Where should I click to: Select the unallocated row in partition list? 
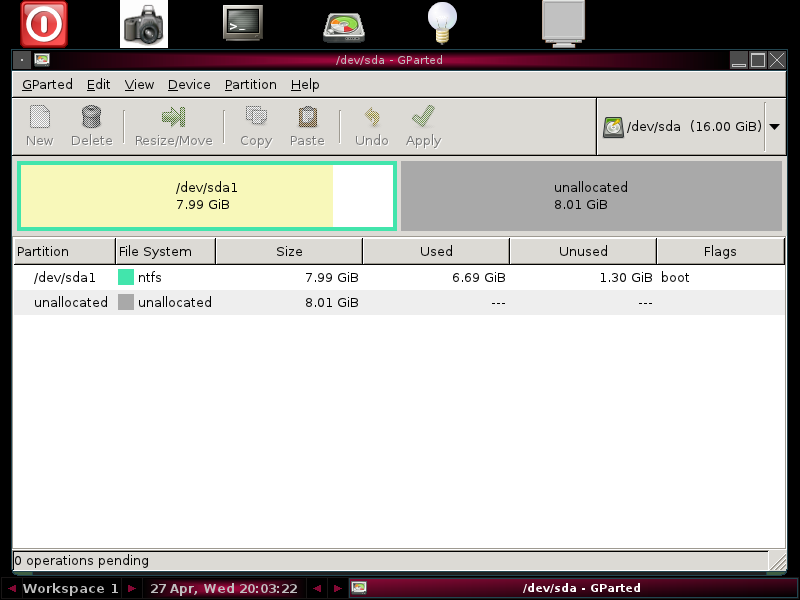(399, 302)
